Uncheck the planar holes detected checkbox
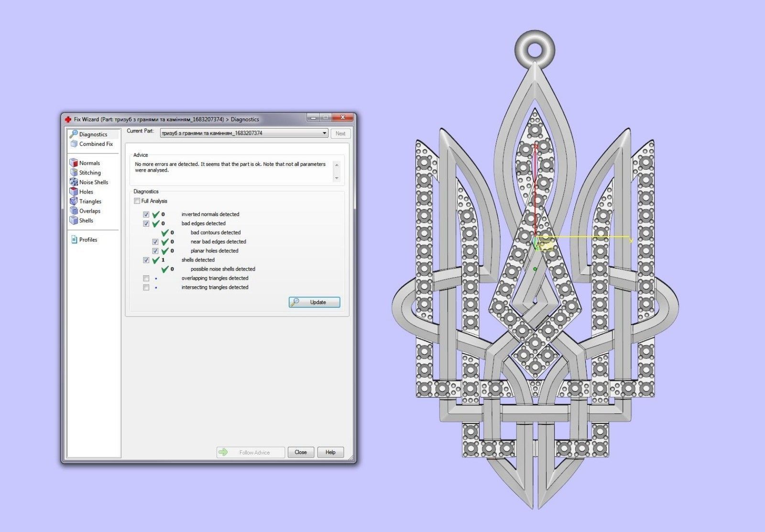Viewport: 765px width, 532px height. [x=155, y=251]
